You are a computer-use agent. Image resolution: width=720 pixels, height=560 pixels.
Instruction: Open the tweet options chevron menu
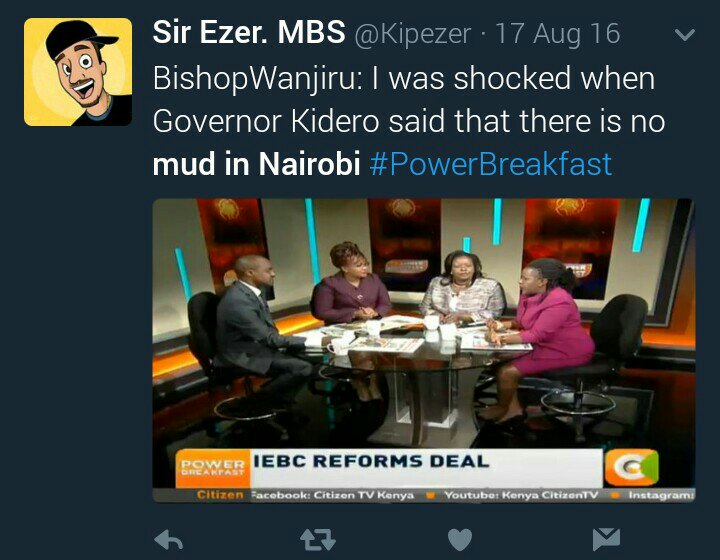pos(685,35)
